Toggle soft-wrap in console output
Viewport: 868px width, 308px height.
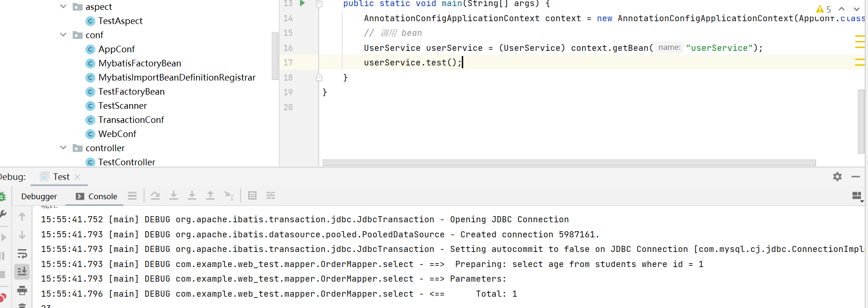tap(22, 254)
